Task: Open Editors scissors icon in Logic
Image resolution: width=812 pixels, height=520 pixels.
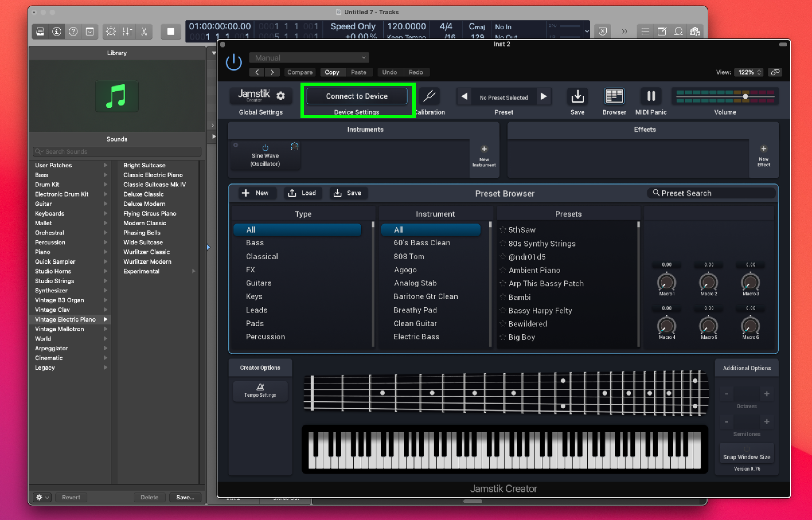Action: [x=144, y=32]
